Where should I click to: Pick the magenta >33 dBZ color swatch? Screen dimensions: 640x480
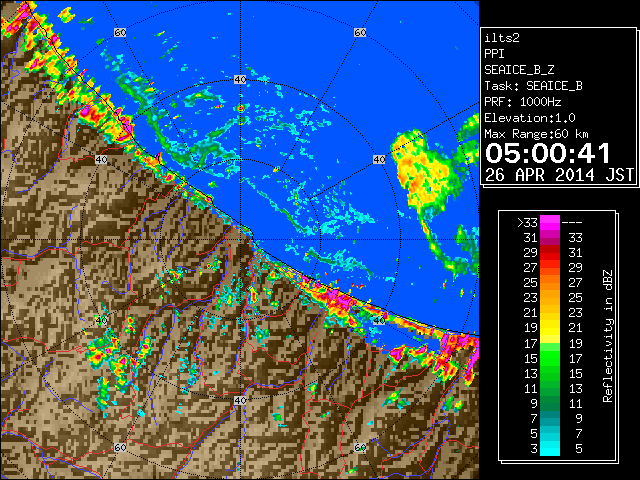[x=550, y=223]
